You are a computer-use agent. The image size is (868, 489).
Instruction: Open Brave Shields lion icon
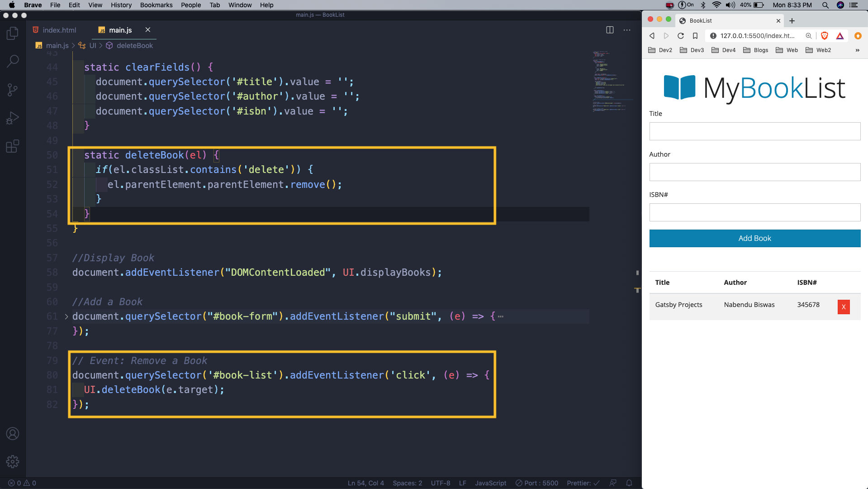[x=825, y=36]
